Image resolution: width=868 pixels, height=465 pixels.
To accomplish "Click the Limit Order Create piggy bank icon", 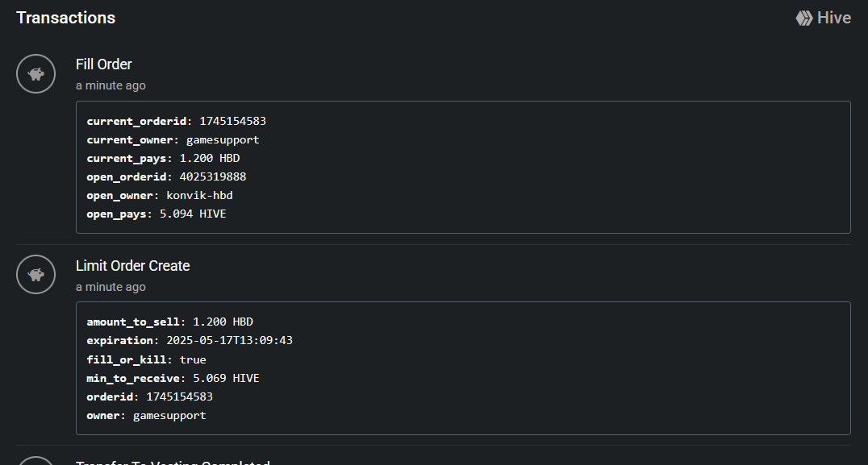I will [x=36, y=274].
